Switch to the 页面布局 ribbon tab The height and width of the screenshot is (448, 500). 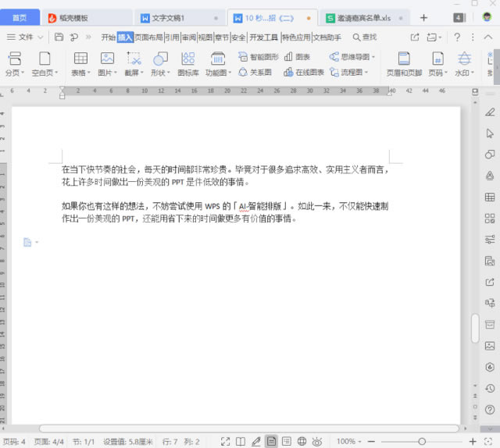(148, 37)
